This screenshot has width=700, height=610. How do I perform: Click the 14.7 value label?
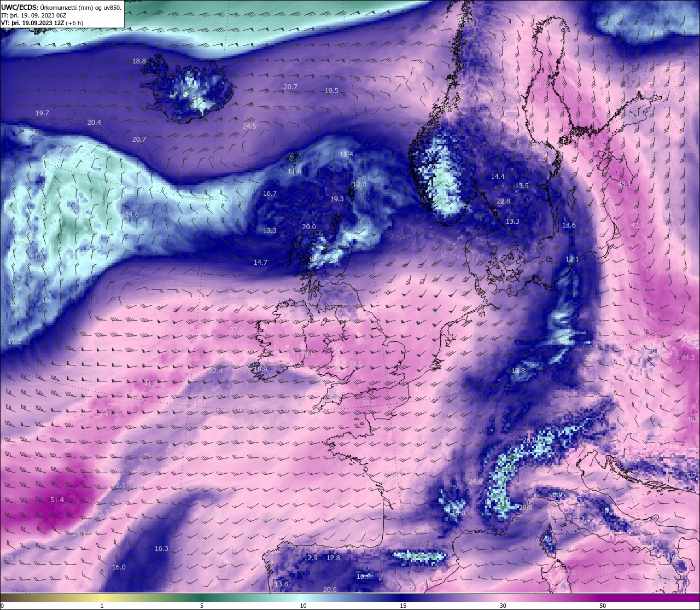[260, 263]
